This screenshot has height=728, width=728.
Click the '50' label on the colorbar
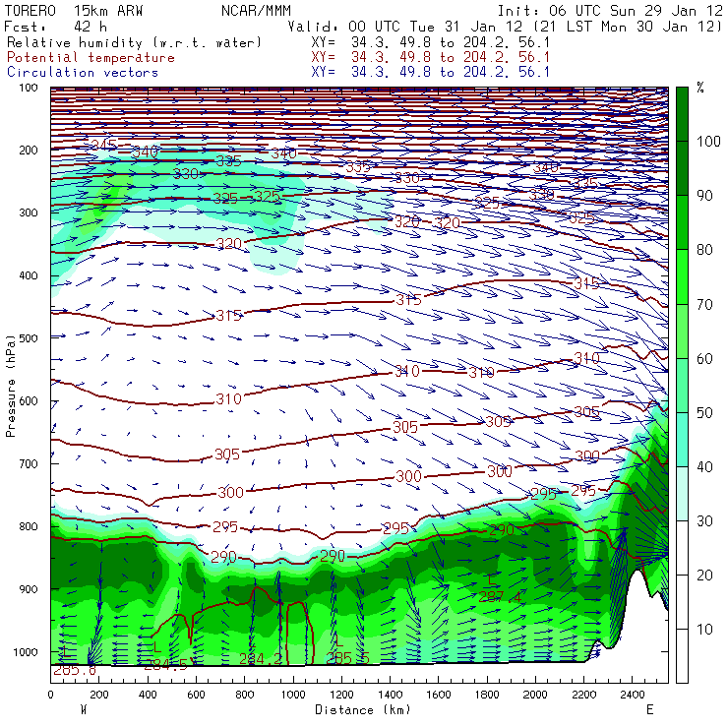pyautogui.click(x=703, y=413)
